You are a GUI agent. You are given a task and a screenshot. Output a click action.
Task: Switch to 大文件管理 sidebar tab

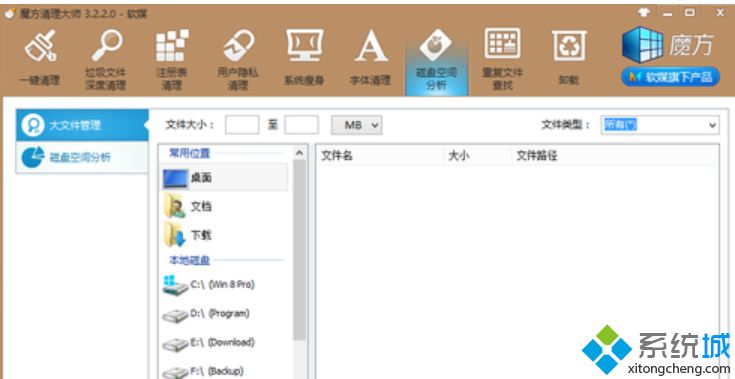point(82,125)
